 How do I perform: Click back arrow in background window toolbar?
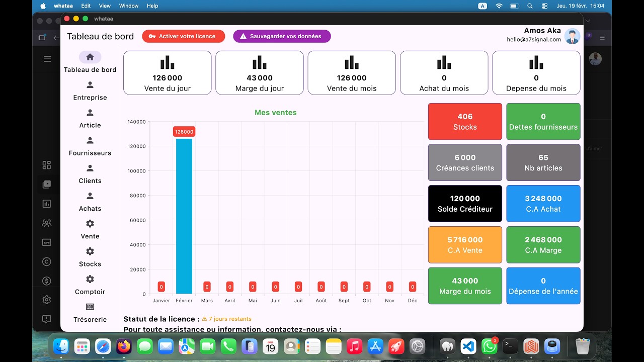[56, 38]
